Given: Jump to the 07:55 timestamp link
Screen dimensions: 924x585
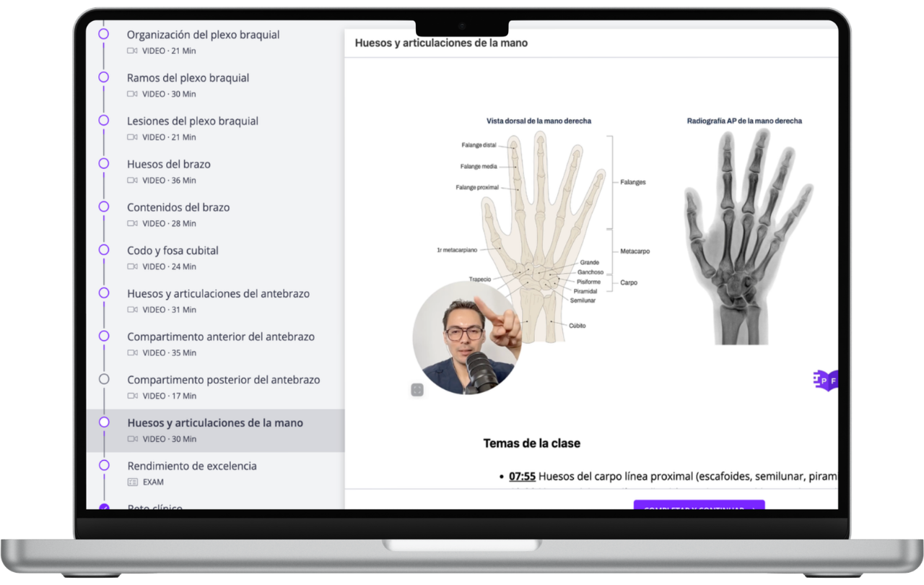Looking at the screenshot, I should 522,477.
